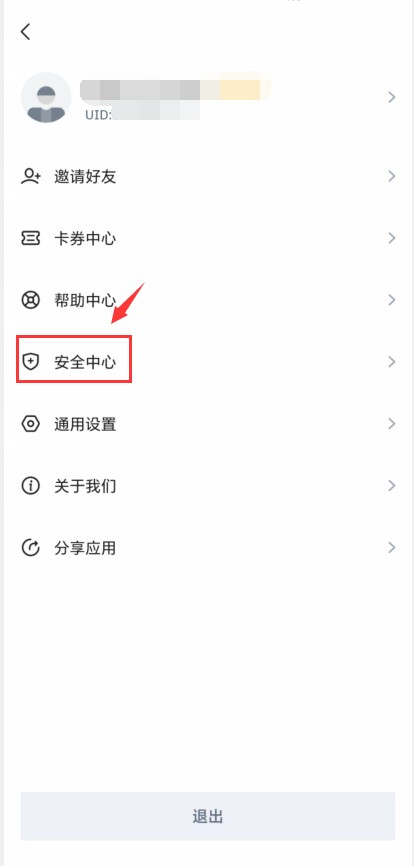Click the security center shield icon
The image size is (414, 866).
(x=30, y=362)
